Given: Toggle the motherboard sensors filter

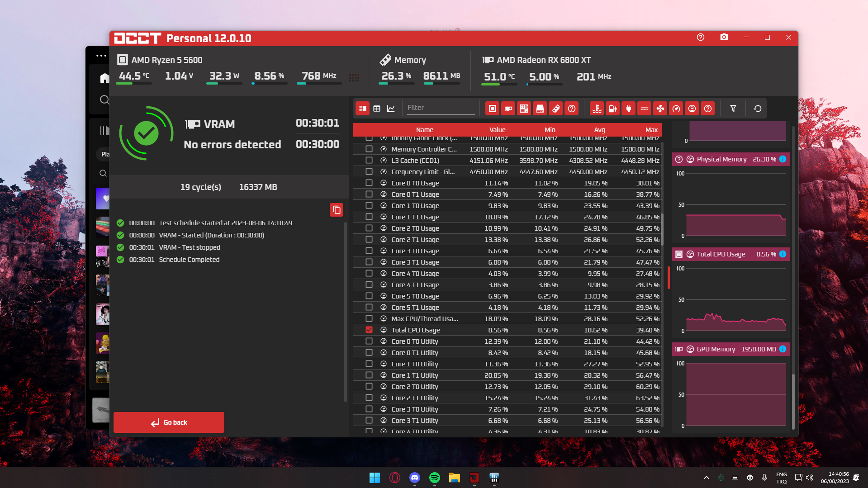Looking at the screenshot, I should [x=524, y=109].
